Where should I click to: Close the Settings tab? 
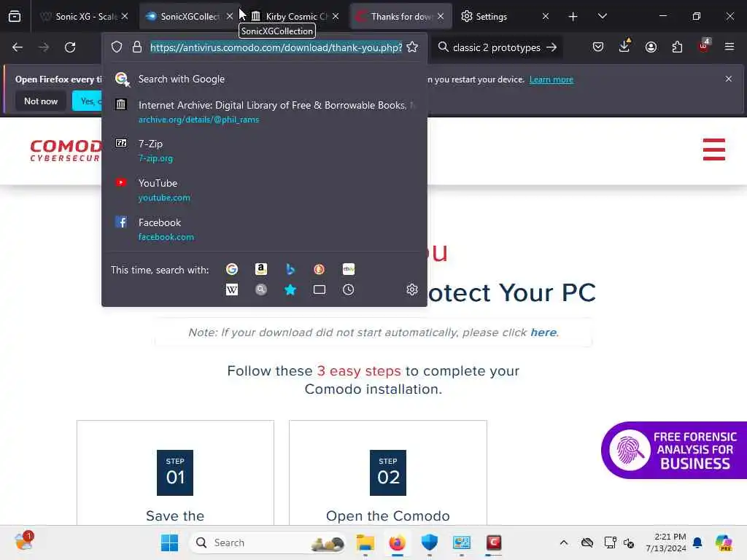(546, 16)
